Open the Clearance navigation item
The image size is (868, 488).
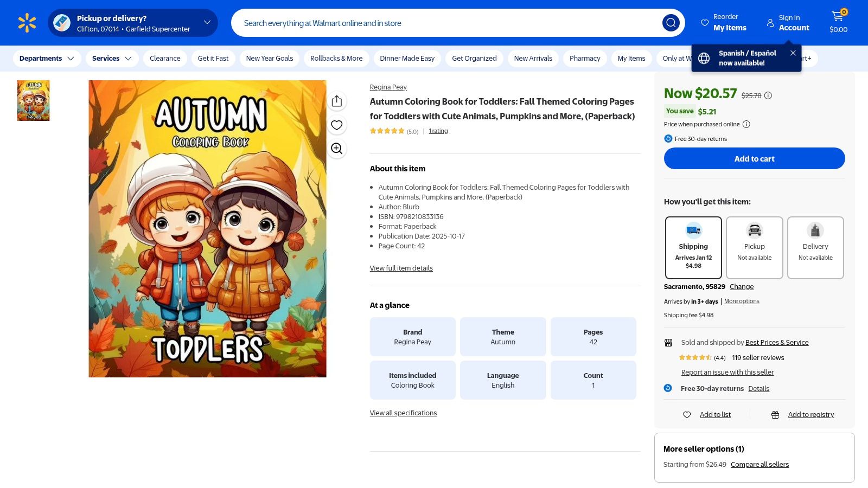(x=165, y=59)
